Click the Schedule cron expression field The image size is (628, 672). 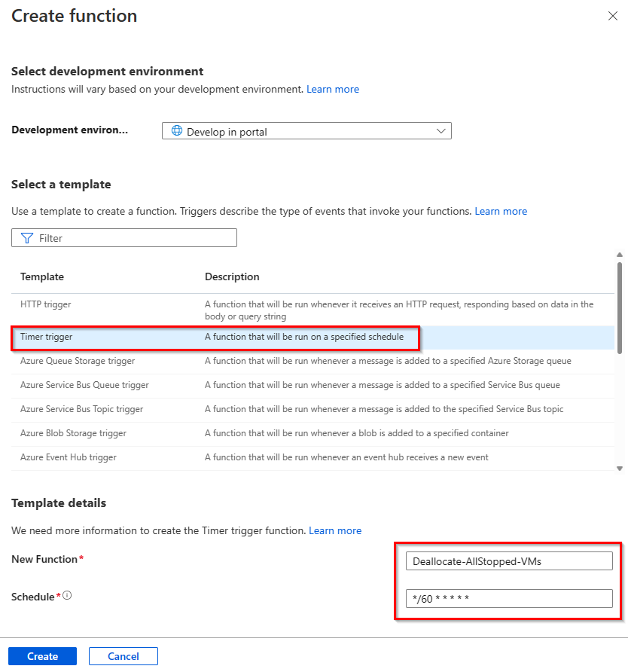pyautogui.click(x=509, y=599)
